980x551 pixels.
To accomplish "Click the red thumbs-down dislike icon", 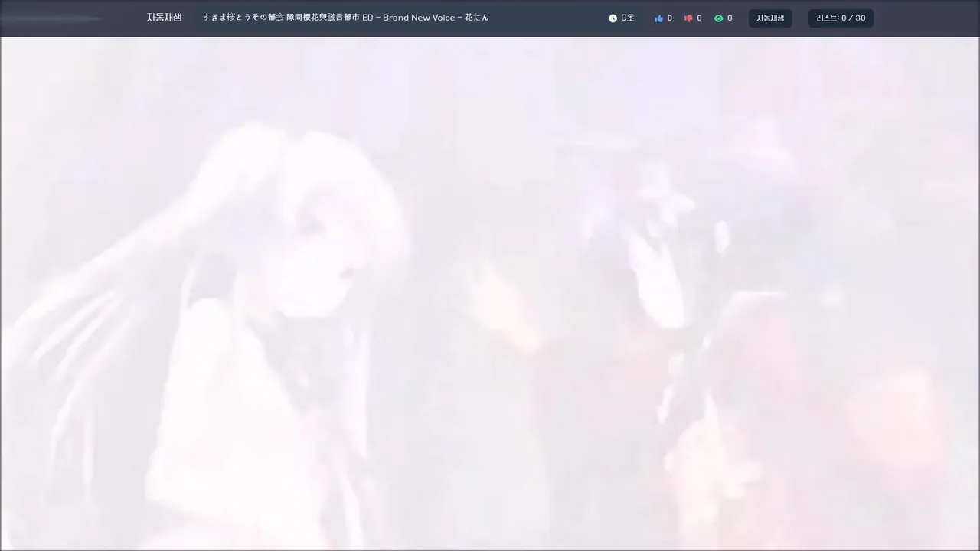I will point(688,18).
